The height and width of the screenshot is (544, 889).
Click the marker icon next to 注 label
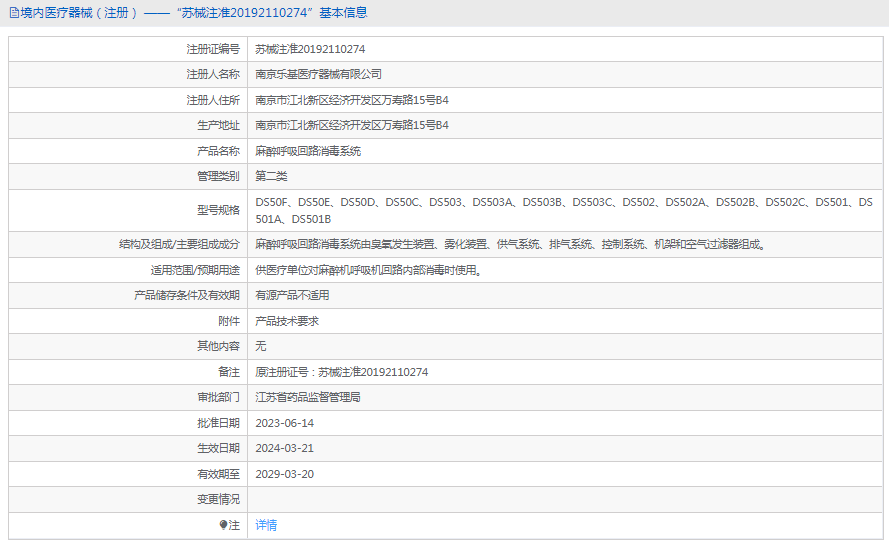click(x=224, y=525)
